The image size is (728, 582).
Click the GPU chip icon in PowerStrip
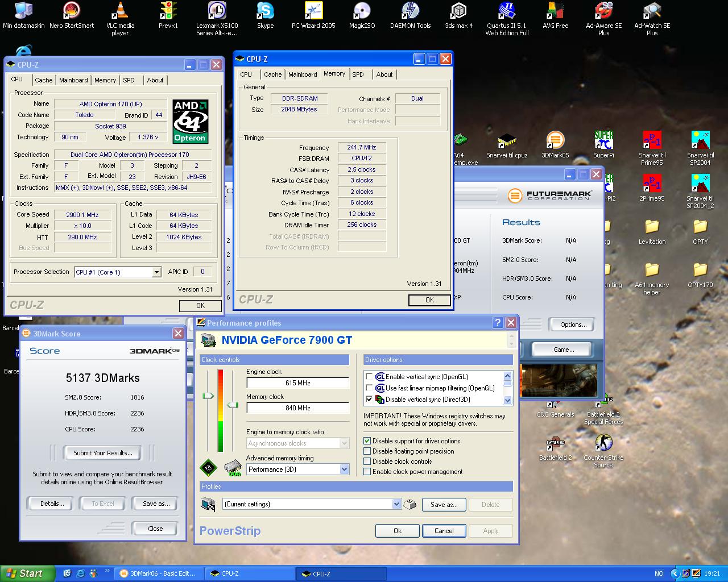point(208,468)
